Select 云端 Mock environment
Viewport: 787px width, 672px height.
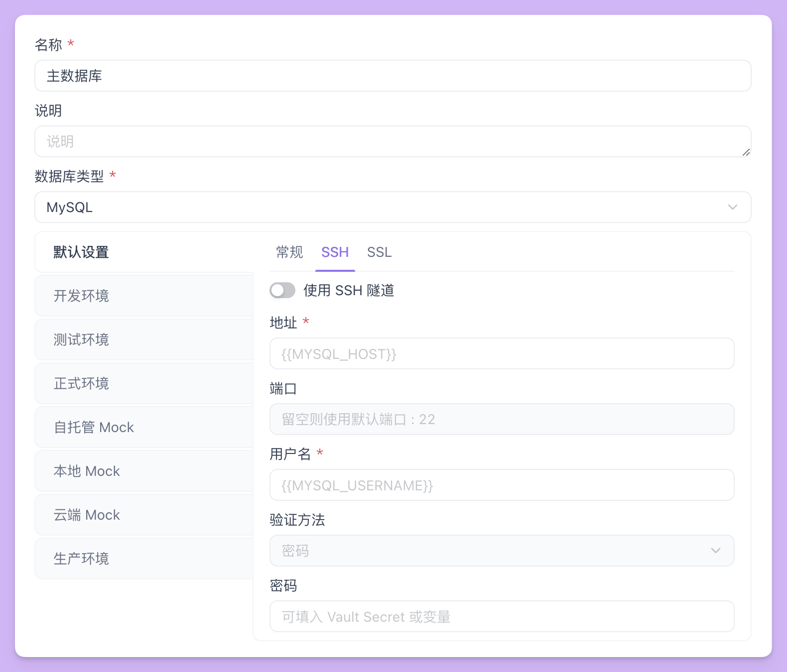point(144,515)
